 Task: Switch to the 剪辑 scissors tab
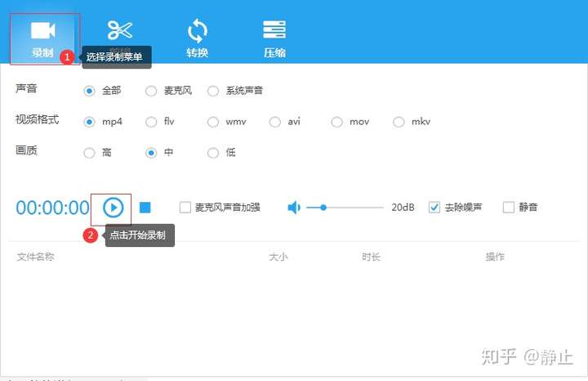(x=120, y=31)
